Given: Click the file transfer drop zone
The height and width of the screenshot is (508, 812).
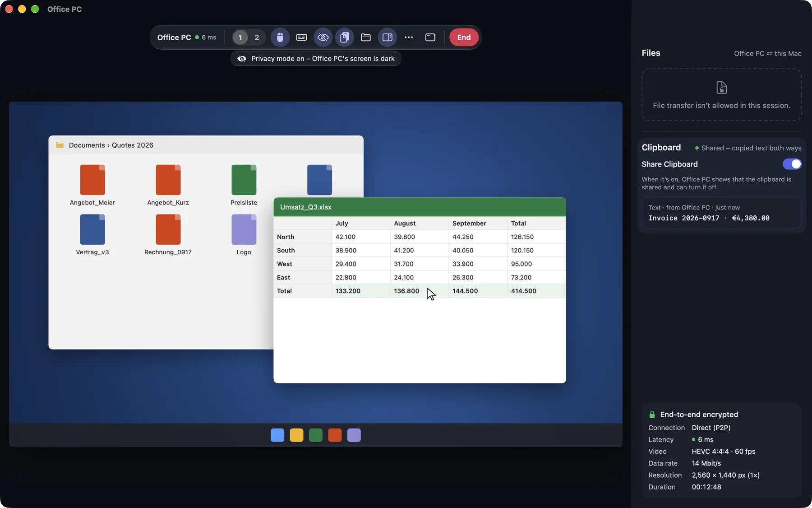Looking at the screenshot, I should pyautogui.click(x=721, y=95).
